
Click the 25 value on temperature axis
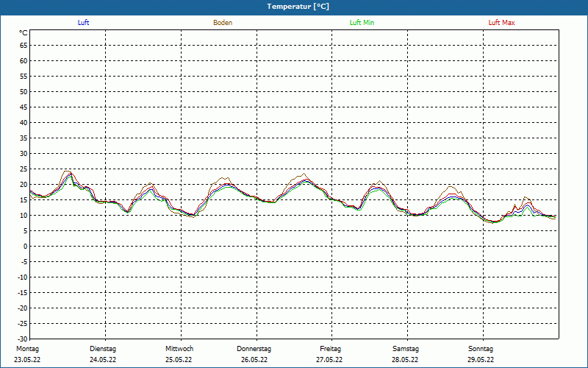tap(24, 169)
